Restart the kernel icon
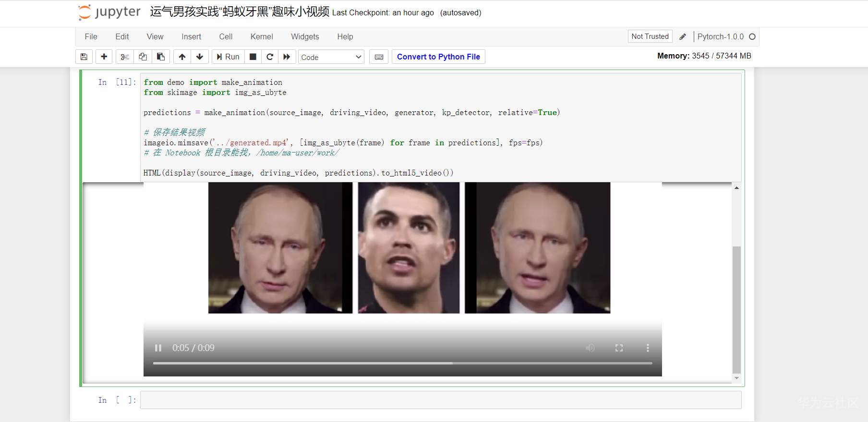 [x=270, y=57]
